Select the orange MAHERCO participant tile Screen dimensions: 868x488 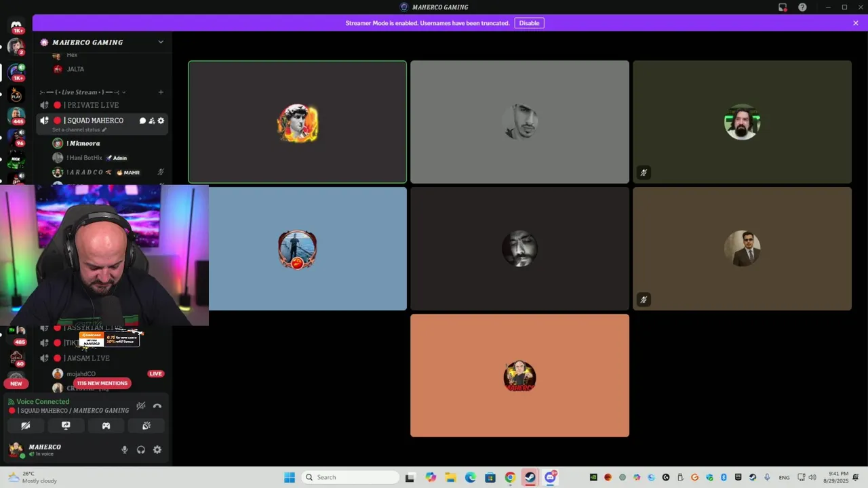pyautogui.click(x=519, y=375)
